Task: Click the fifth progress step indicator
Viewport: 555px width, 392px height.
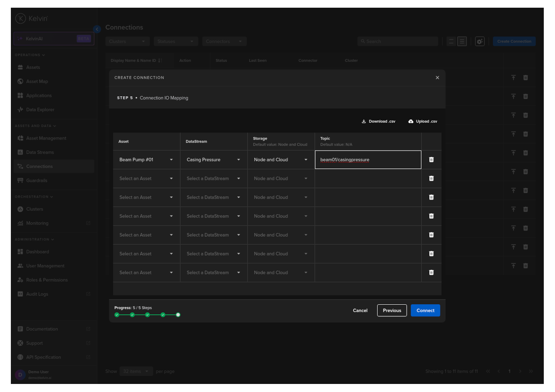Action: tap(178, 315)
